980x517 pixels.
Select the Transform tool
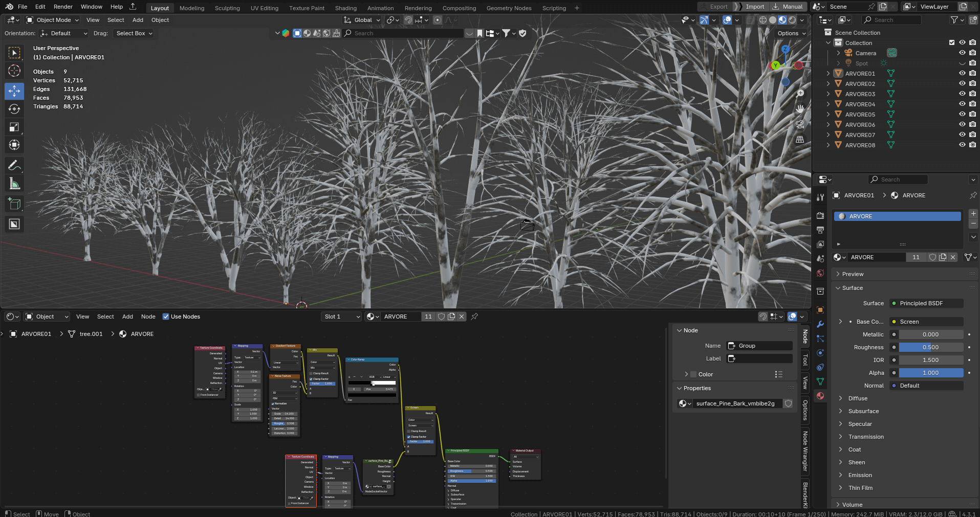pos(14,145)
